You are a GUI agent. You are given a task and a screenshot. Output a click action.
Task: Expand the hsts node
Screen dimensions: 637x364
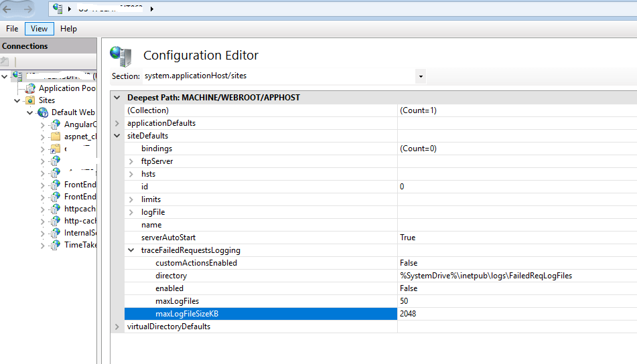pos(131,174)
